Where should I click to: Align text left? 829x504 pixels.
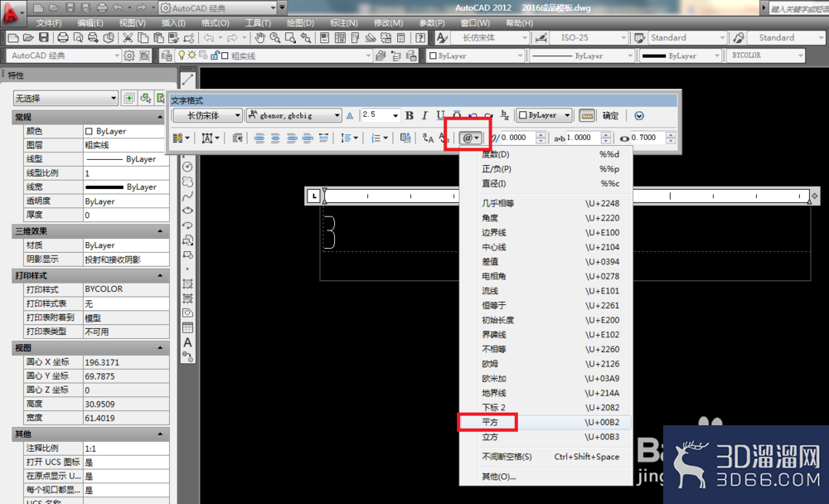259,138
